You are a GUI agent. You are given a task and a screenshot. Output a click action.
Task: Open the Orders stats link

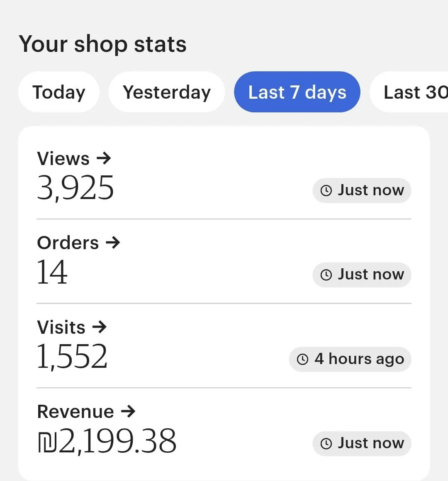(68, 243)
